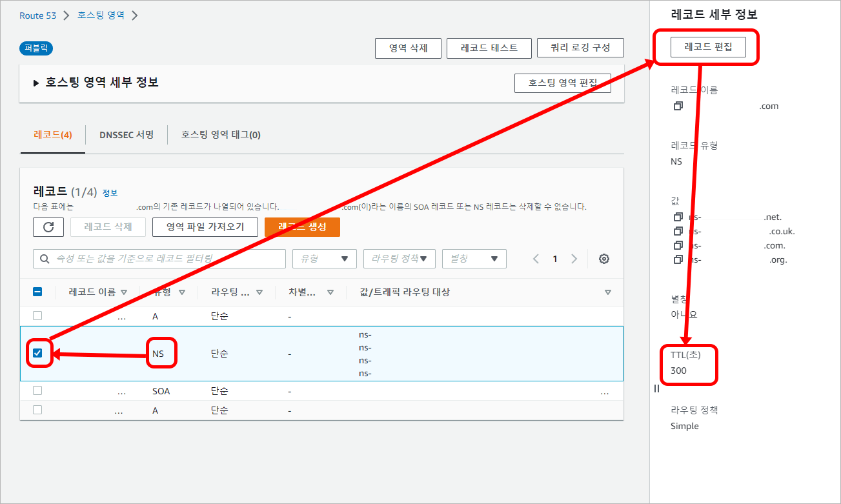The height and width of the screenshot is (504, 841).
Task: Sort by 유형 column arrow
Action: coord(182,292)
